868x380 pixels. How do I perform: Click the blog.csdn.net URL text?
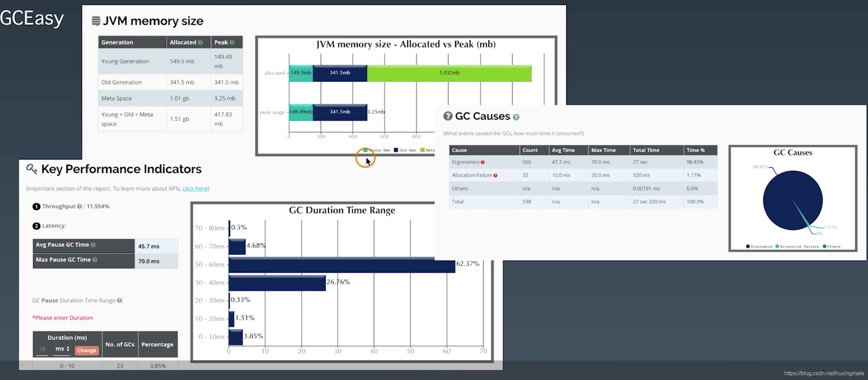[x=824, y=373]
